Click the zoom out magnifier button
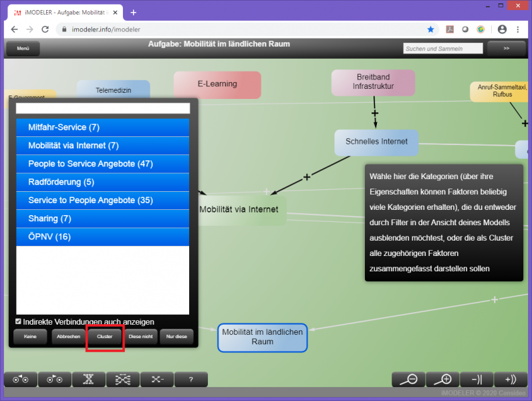 pos(408,380)
